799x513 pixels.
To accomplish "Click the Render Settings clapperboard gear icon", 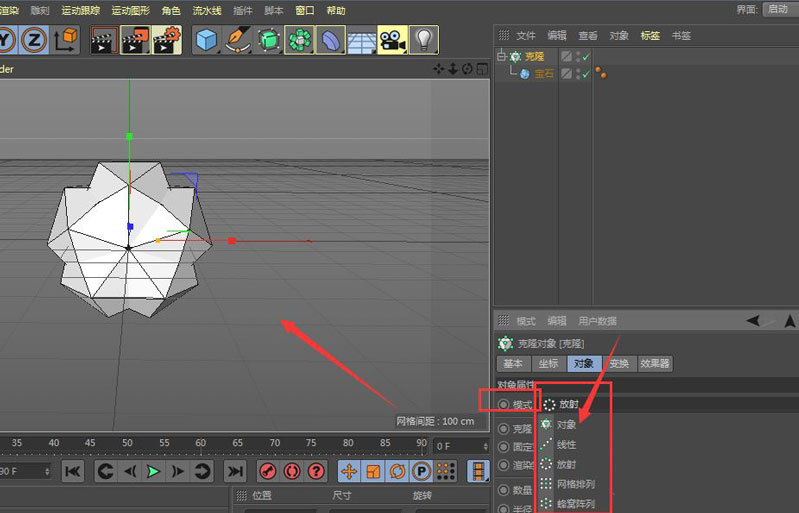I will tap(165, 40).
